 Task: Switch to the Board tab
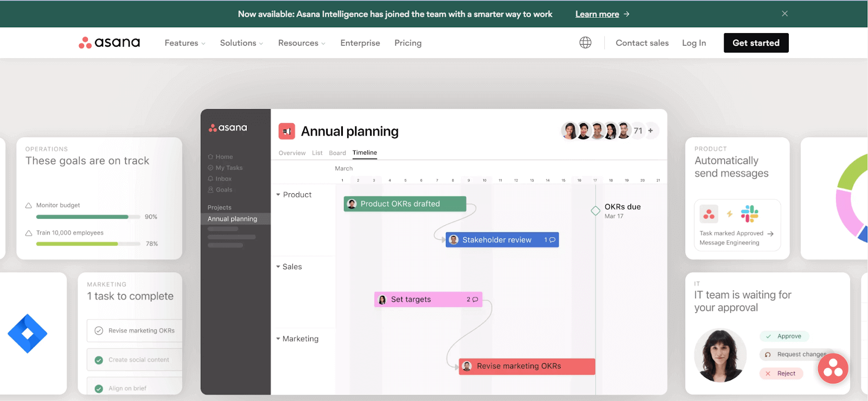point(337,153)
